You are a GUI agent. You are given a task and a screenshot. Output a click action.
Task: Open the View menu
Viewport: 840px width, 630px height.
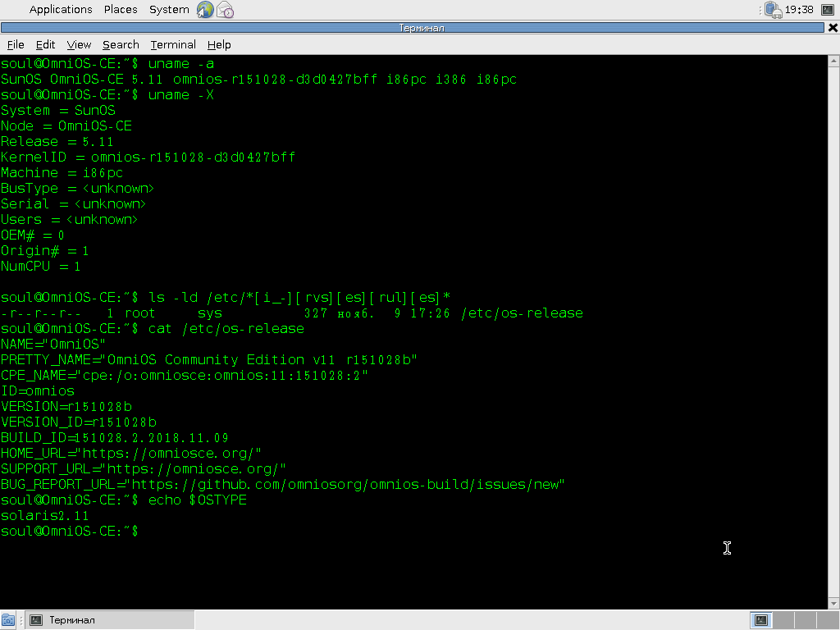click(x=79, y=44)
